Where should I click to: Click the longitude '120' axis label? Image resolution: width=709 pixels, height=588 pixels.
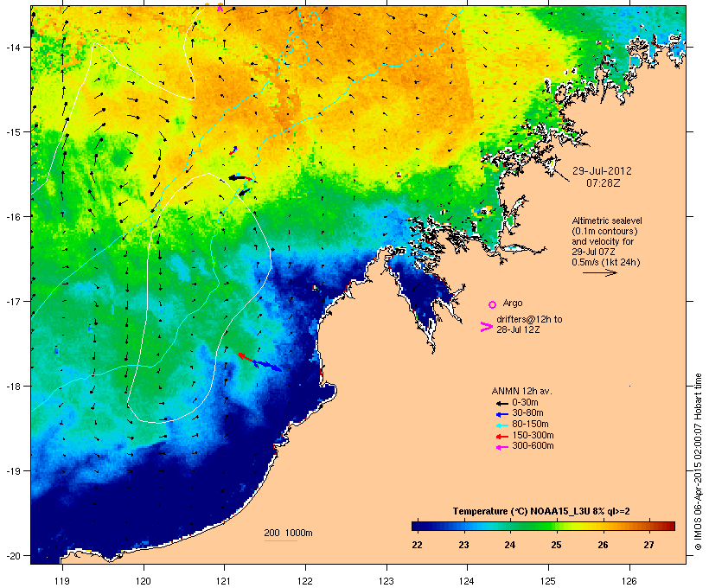click(144, 581)
